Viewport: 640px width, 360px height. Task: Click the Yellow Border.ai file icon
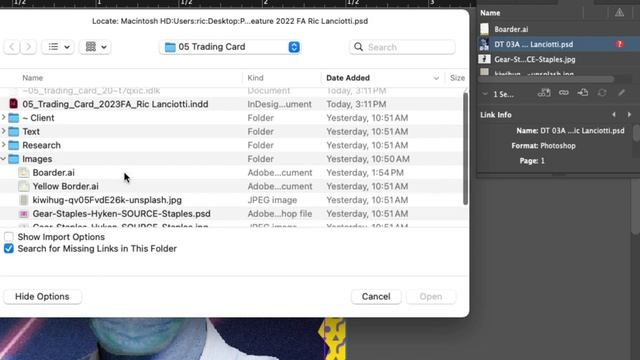24,186
